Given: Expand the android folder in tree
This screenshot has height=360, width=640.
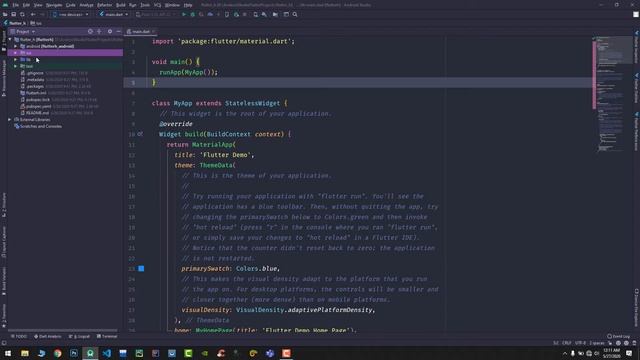Looking at the screenshot, I should (x=16, y=46).
